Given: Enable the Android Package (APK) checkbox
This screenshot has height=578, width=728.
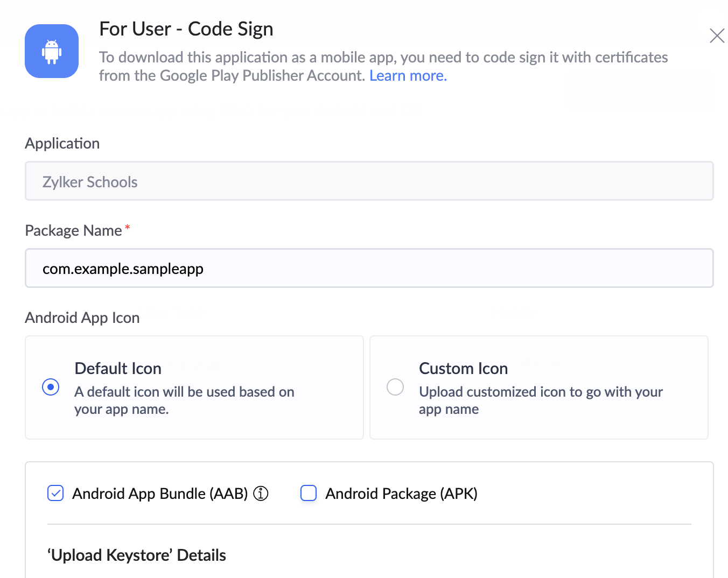Looking at the screenshot, I should point(309,493).
